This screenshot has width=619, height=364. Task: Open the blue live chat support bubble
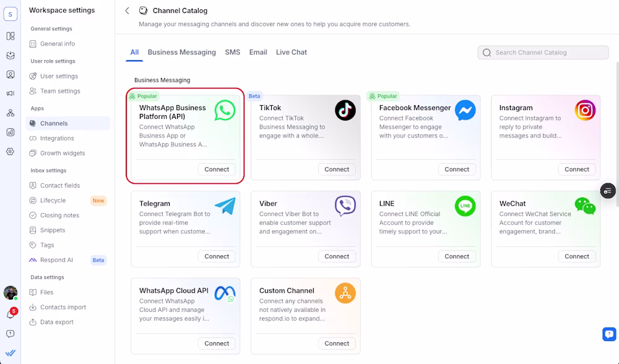pyautogui.click(x=609, y=334)
